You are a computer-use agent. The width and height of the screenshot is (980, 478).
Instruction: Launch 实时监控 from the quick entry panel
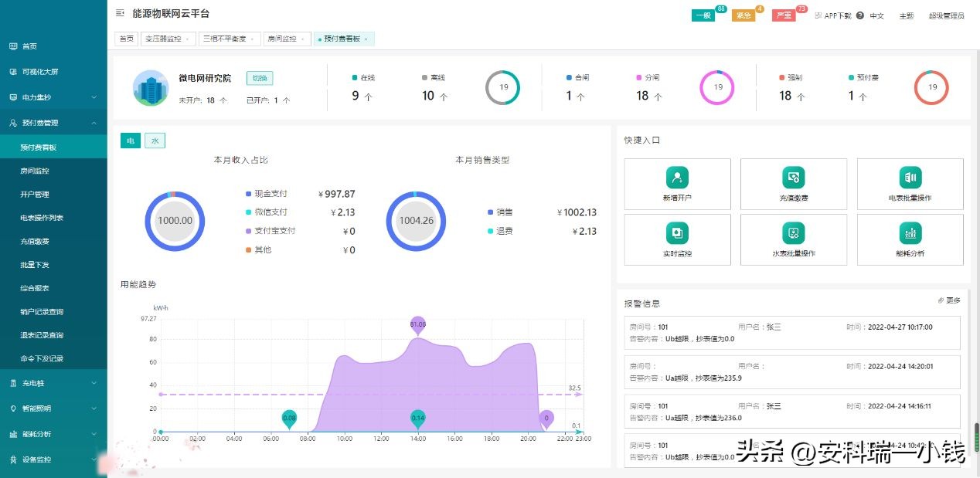[677, 233]
